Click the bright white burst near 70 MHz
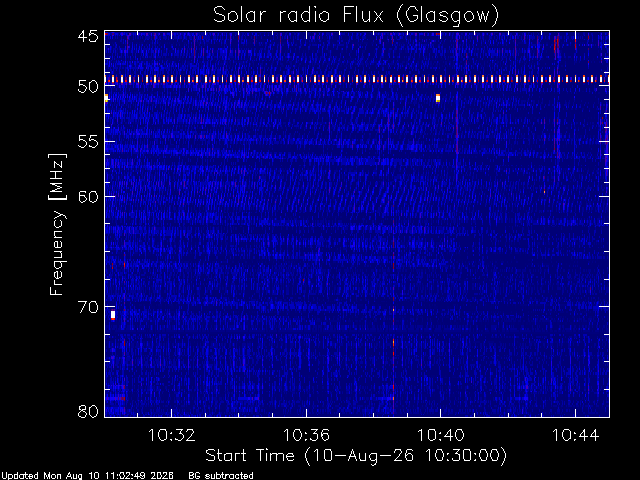Screen dimensions: 640x480 tap(113, 315)
